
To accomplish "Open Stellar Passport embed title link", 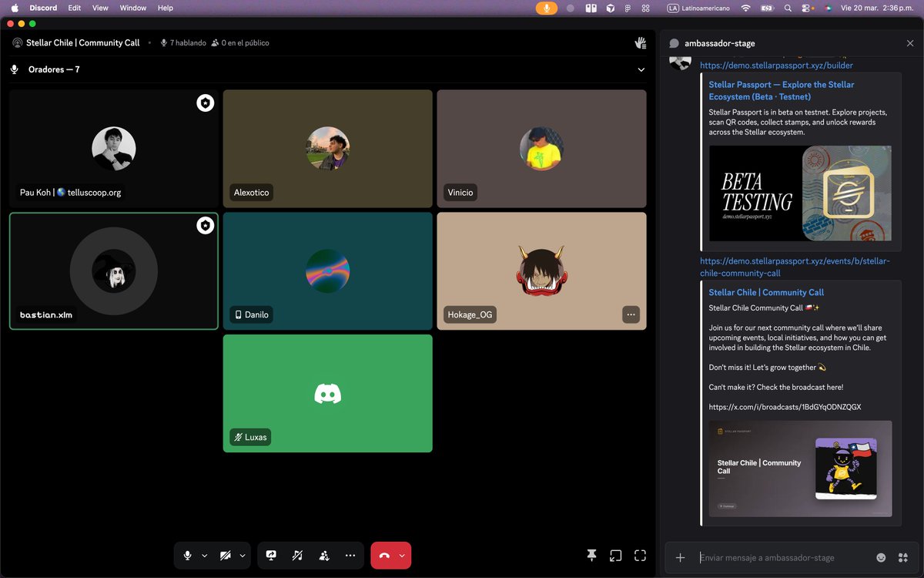I will pyautogui.click(x=782, y=90).
